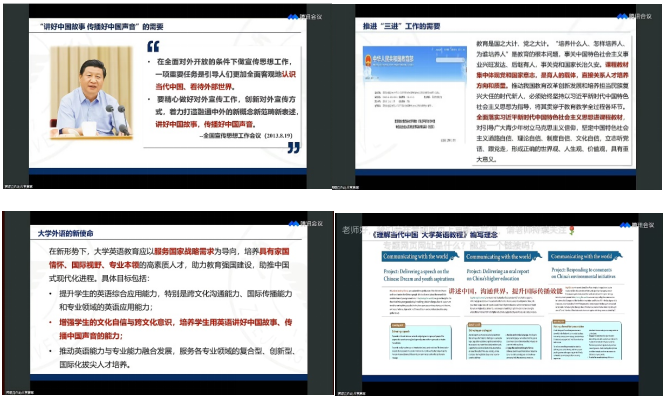This screenshot has height=398, width=665.
Task: Click Tencent Meeting logo on the 编写理念 slide
Action: point(636,225)
